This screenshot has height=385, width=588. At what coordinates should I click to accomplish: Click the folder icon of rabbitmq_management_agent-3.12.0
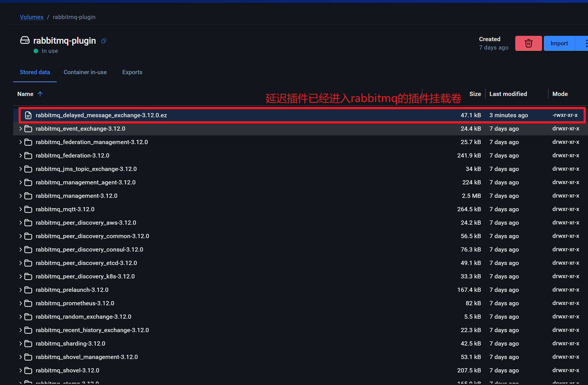[x=28, y=182]
